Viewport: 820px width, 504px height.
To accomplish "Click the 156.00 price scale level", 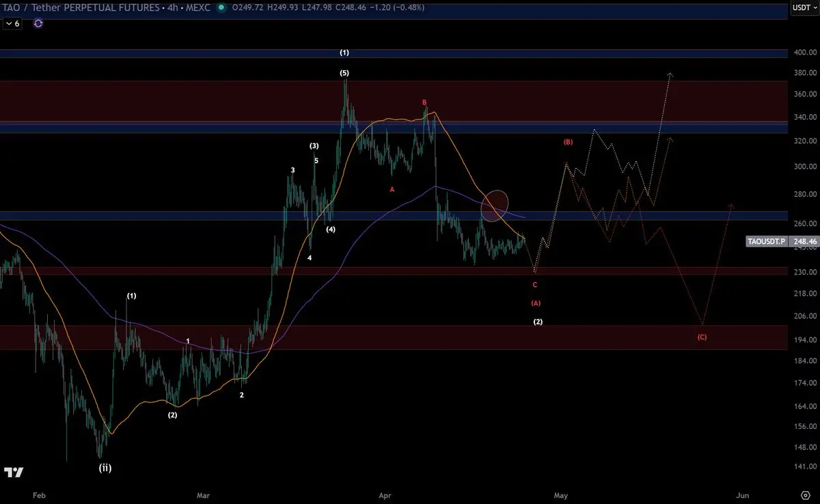I will point(805,426).
